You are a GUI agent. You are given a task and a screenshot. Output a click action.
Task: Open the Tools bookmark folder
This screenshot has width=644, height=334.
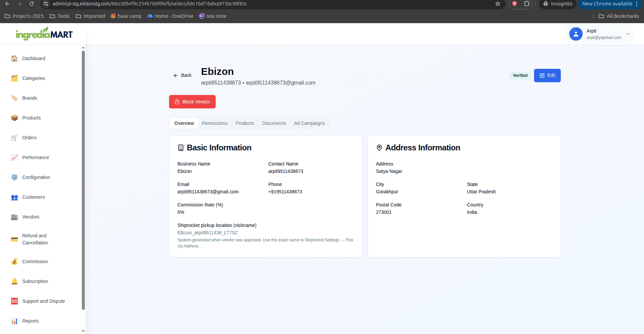point(60,16)
